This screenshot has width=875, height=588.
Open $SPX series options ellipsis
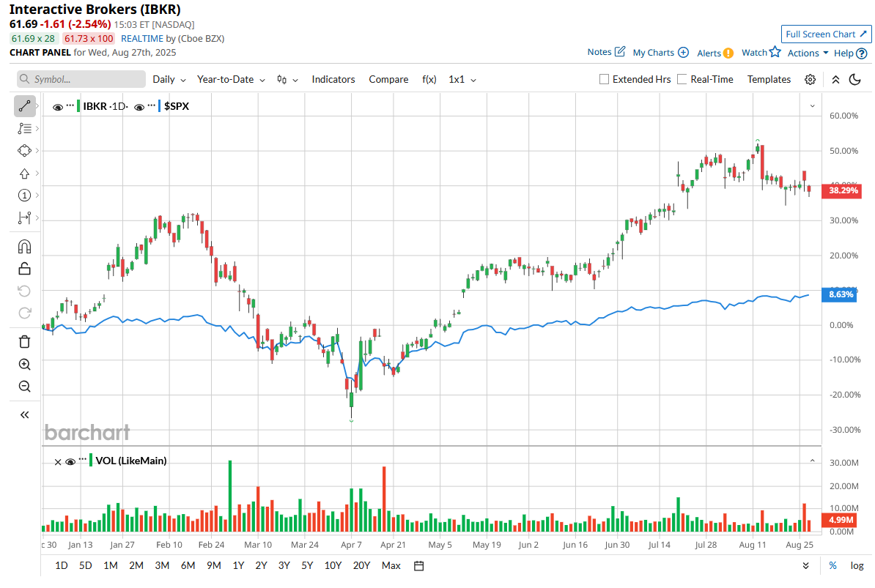(x=151, y=105)
